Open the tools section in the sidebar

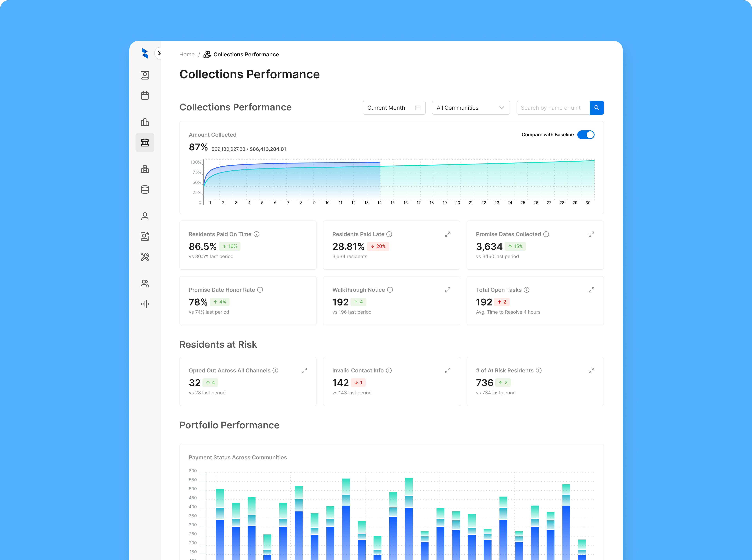tap(145, 257)
